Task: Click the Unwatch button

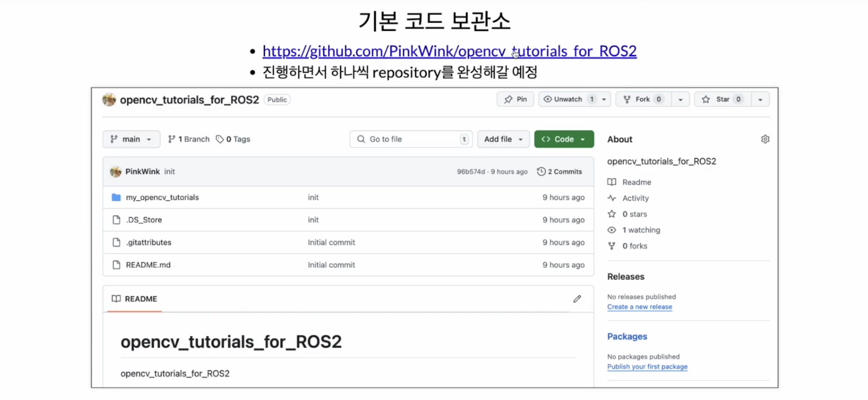Action: click(568, 99)
